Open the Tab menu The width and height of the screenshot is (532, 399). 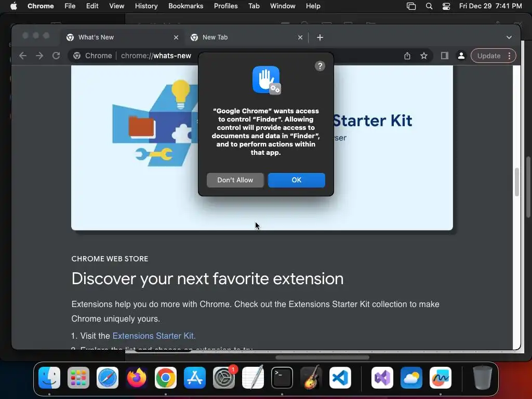click(254, 6)
